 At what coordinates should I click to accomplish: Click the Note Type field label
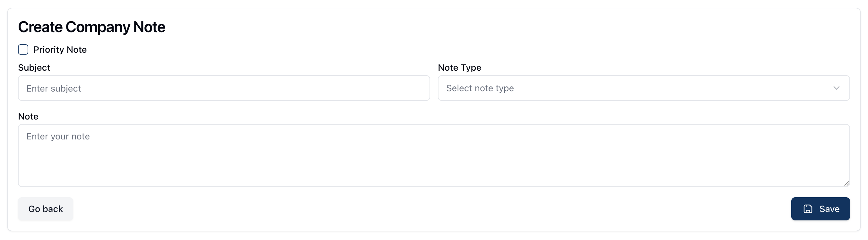[459, 67]
